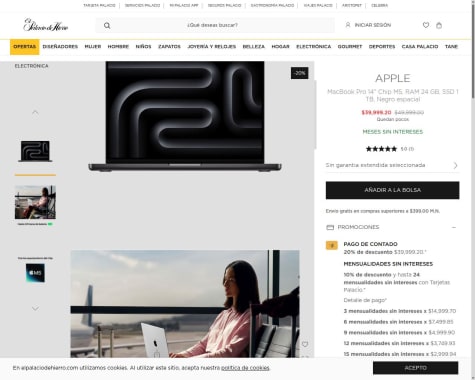Accept cookies with Acepto button
The image size is (475, 380).
click(x=415, y=368)
